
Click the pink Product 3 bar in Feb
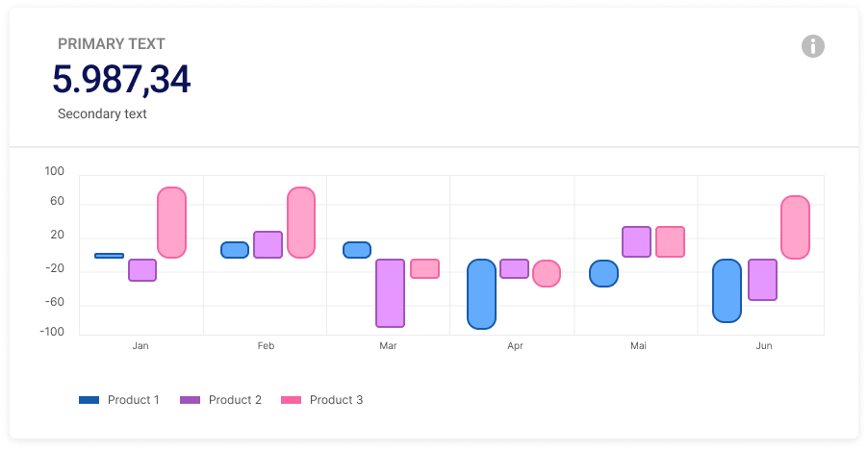pos(301,222)
